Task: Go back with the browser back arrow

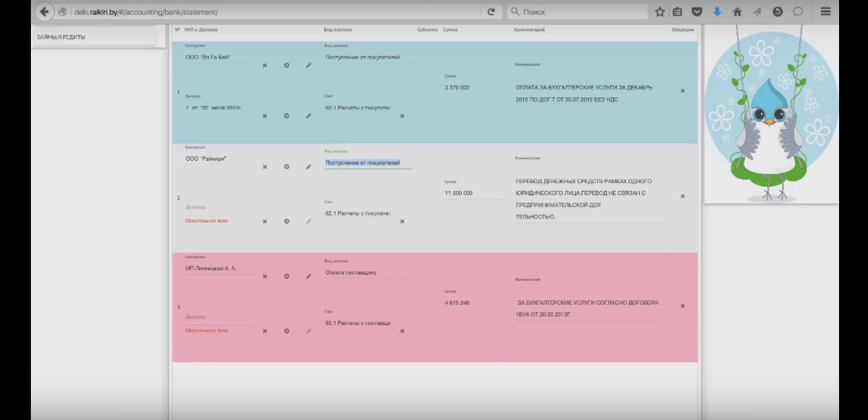Action: tap(45, 12)
